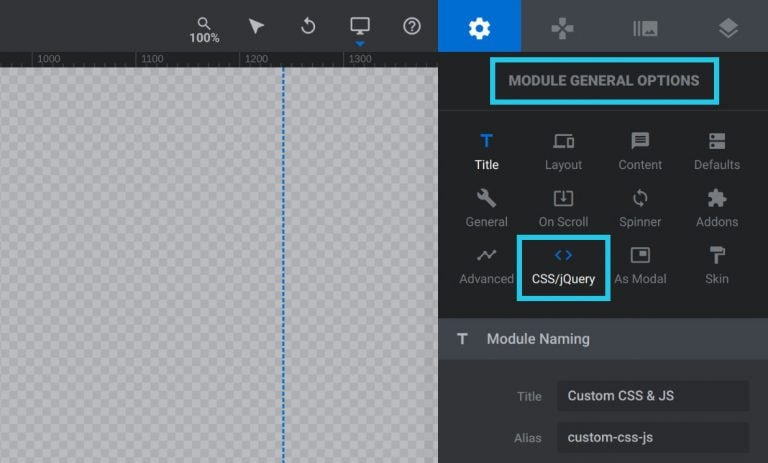Viewport: 768px width, 463px height.
Task: Open the Content options section
Action: (640, 152)
